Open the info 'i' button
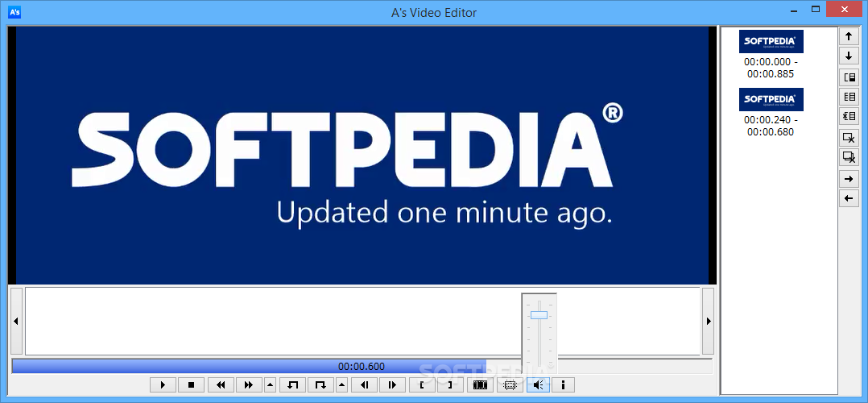The image size is (868, 403). point(563,384)
